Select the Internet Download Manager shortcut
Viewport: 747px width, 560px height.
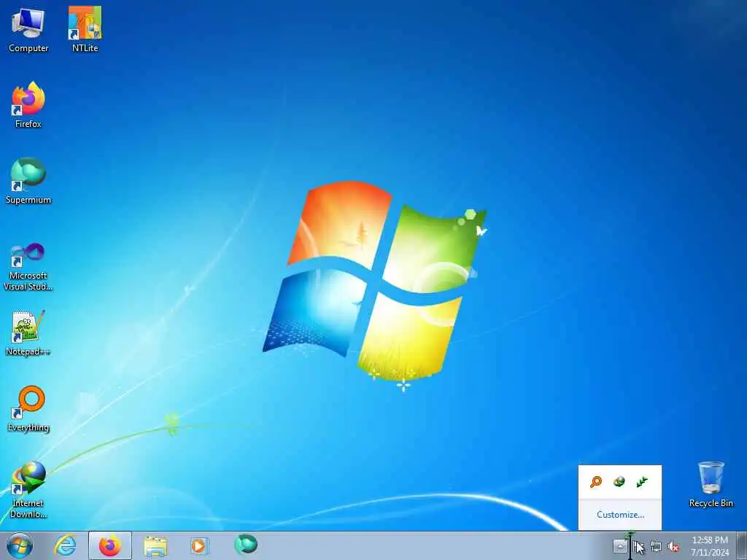point(28,489)
